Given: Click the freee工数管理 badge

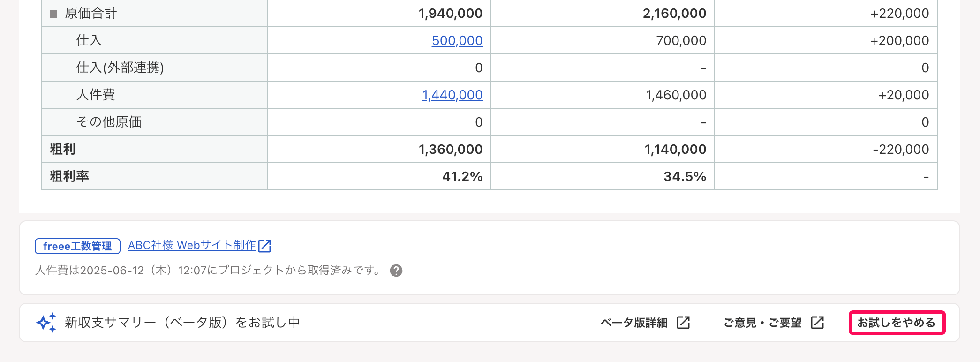Looking at the screenshot, I should pos(77,246).
